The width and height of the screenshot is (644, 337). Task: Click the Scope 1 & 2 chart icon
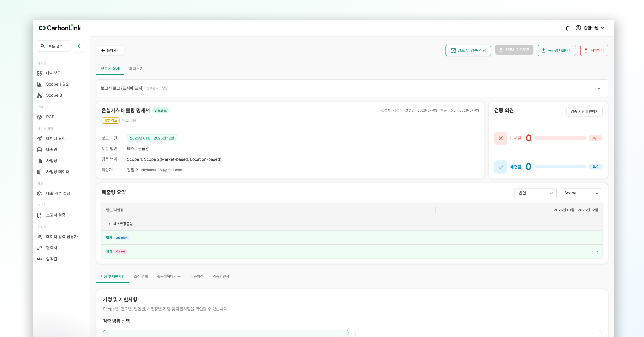coord(39,84)
